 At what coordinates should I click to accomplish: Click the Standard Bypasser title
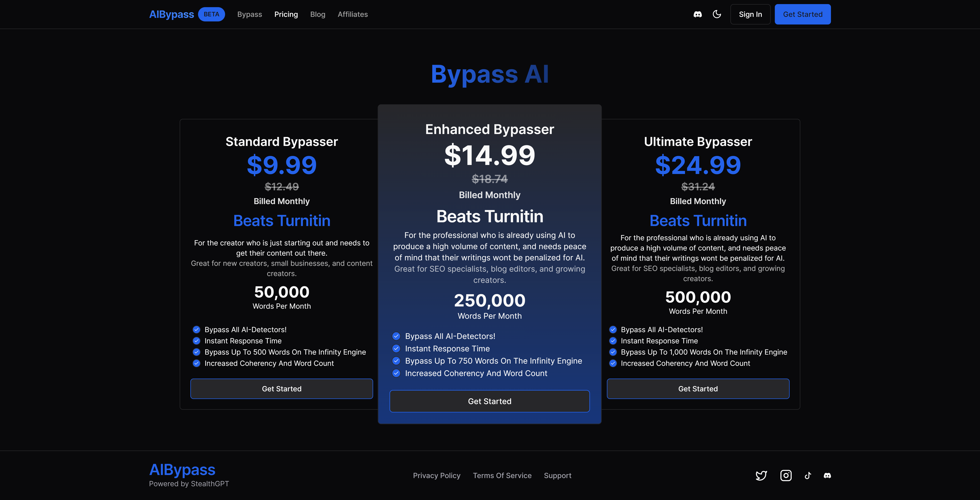click(x=282, y=142)
